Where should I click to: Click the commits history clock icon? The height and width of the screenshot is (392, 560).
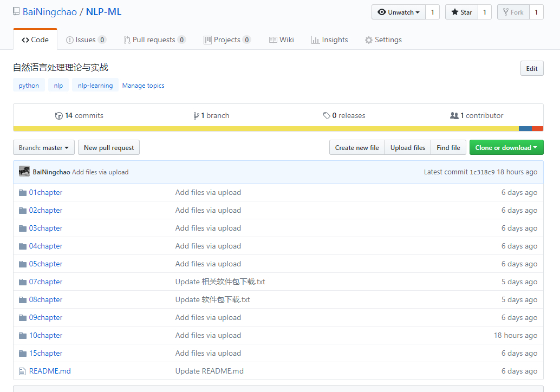click(59, 116)
